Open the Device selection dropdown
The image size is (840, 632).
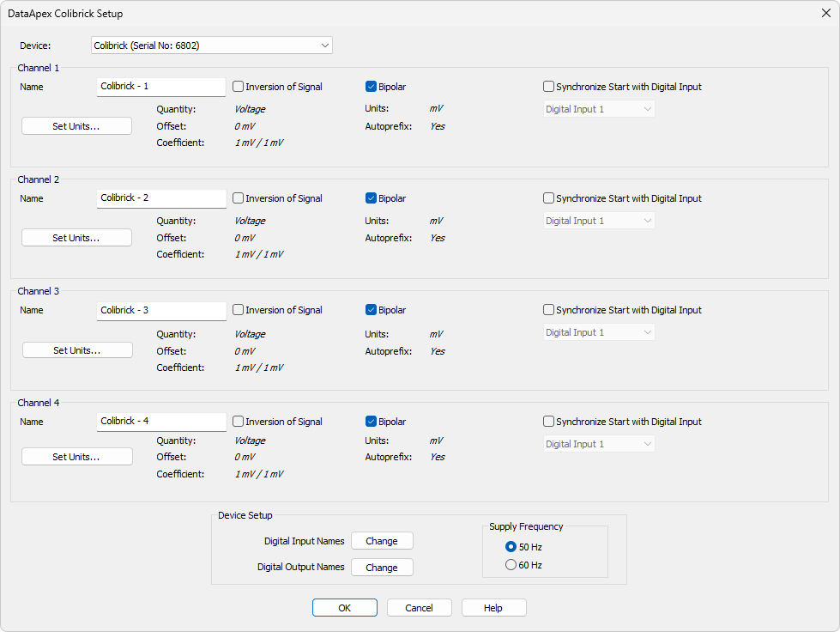point(212,46)
